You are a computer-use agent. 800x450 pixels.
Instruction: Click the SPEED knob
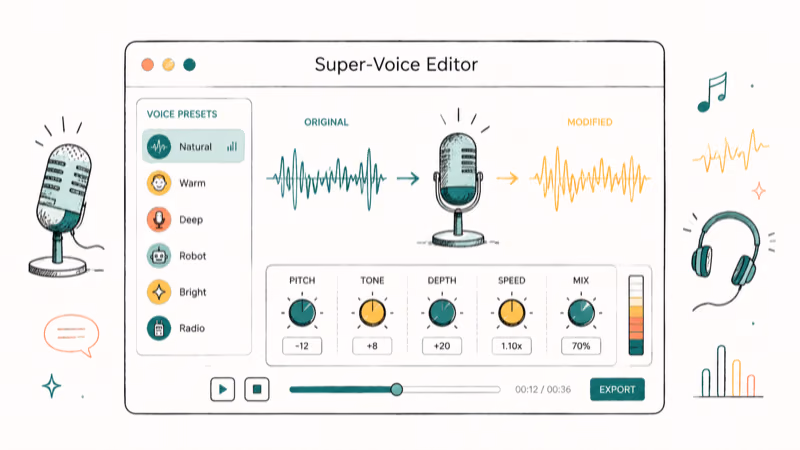tap(511, 313)
